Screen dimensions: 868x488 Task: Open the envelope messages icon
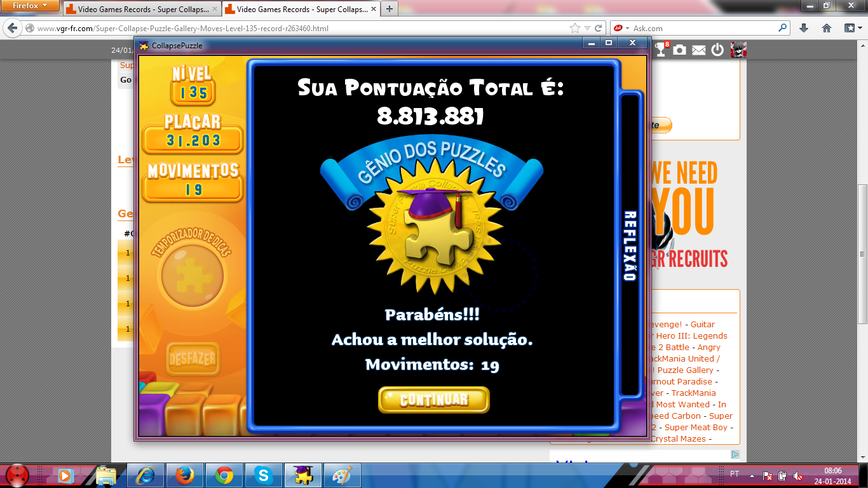pos(699,50)
